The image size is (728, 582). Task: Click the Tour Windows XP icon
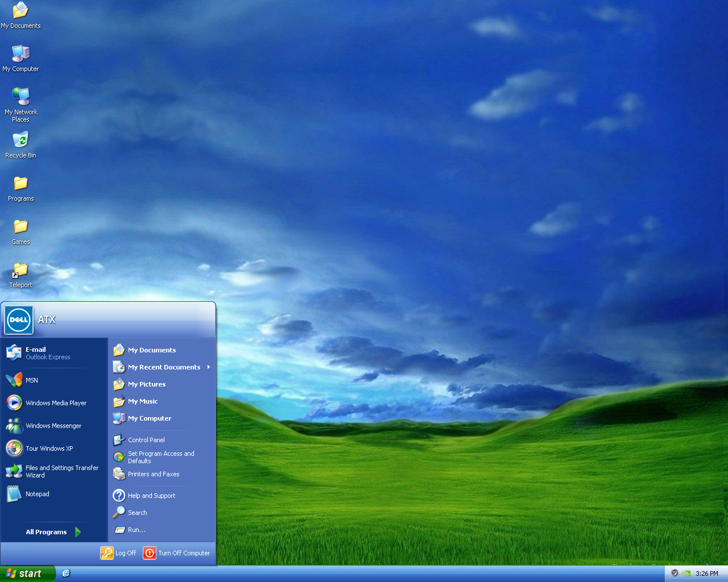click(14, 448)
